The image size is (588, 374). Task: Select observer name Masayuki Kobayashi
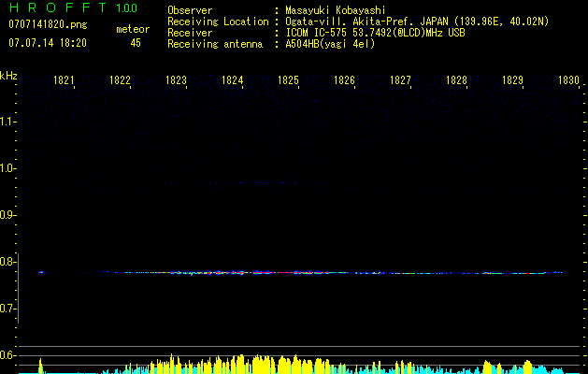(336, 10)
